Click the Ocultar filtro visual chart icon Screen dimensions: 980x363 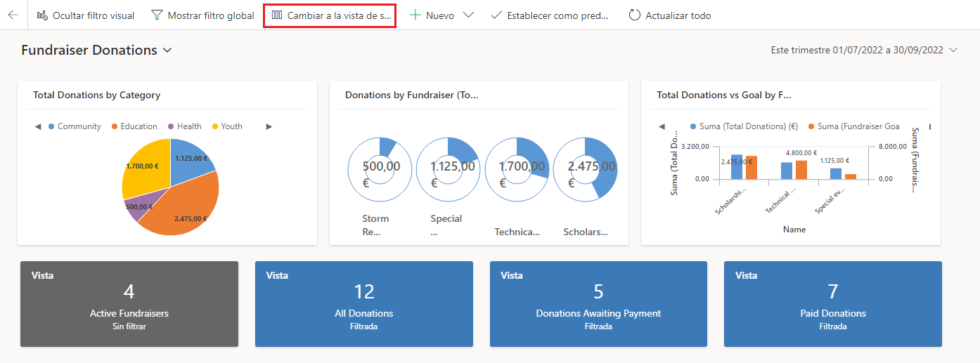41,15
